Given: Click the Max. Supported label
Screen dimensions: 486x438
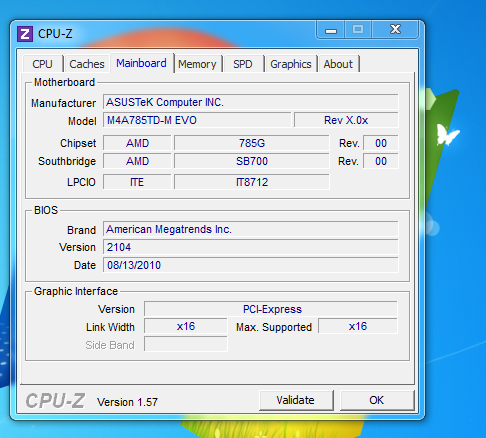Looking at the screenshot, I should point(274,327).
